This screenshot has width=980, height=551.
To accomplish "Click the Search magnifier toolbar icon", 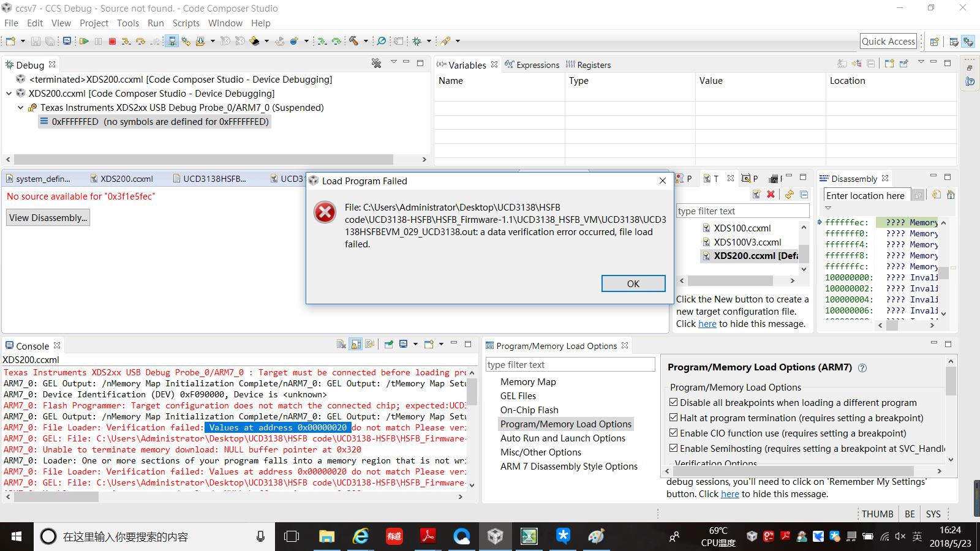I will tap(381, 41).
